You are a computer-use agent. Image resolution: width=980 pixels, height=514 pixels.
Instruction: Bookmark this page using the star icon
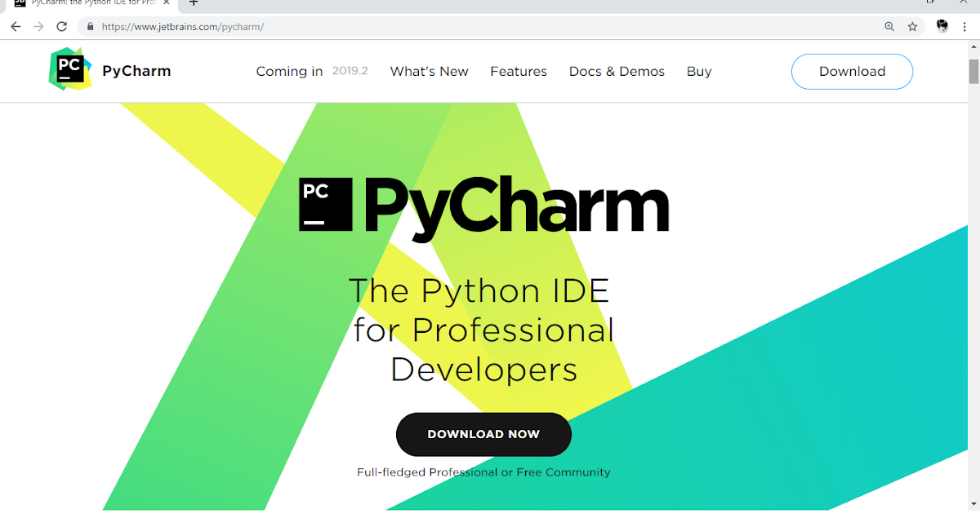point(912,26)
